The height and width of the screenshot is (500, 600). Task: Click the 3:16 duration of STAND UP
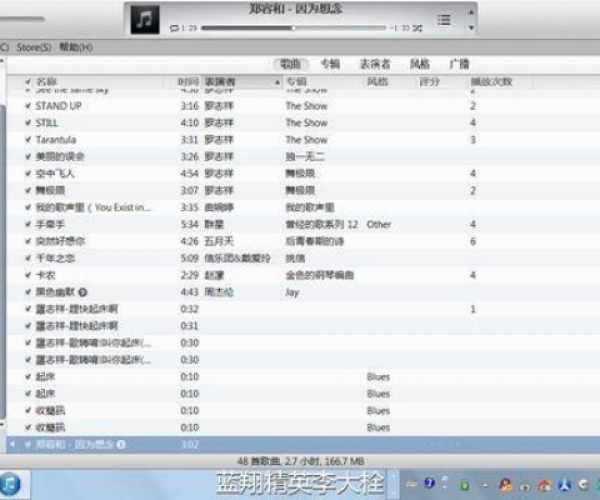tap(189, 106)
